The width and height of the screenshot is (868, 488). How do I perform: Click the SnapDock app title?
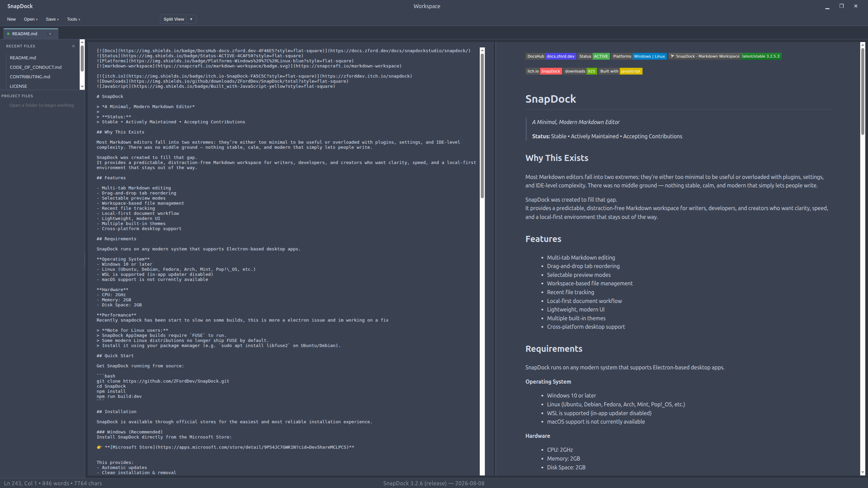click(20, 6)
